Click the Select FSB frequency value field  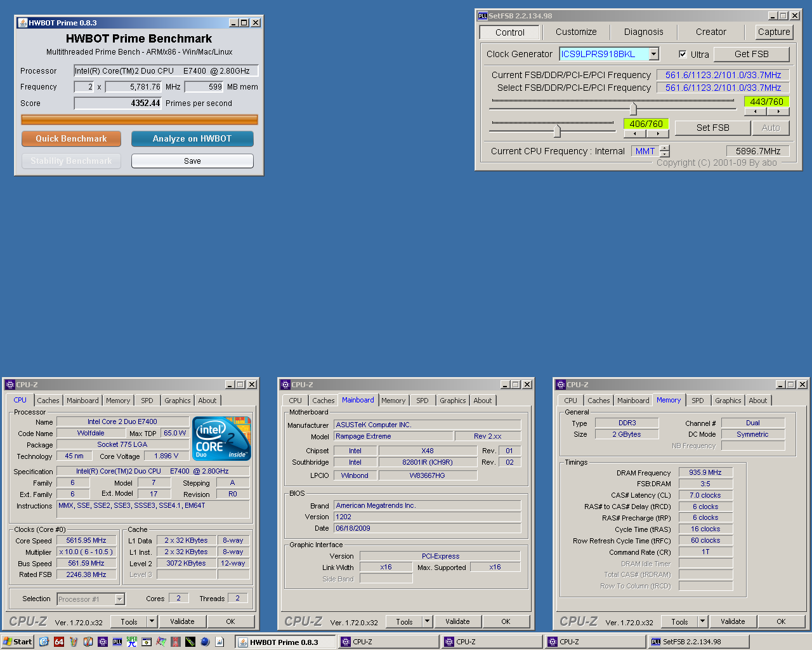tap(723, 88)
